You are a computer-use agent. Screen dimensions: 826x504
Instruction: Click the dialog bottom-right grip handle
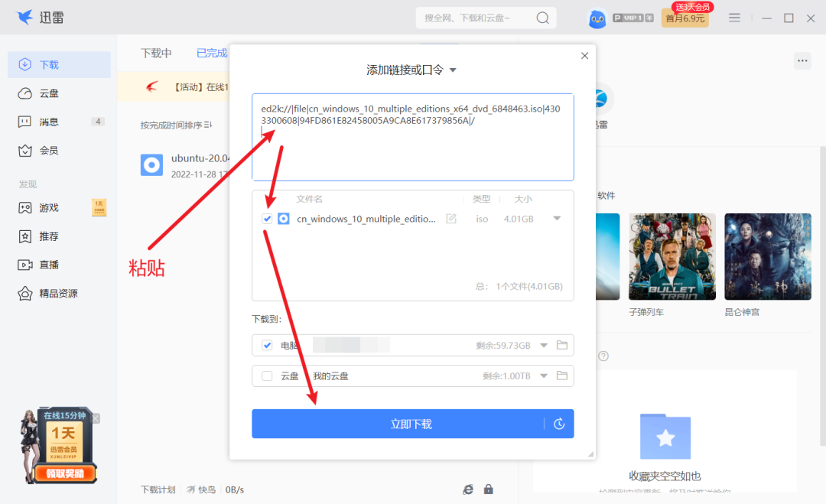pyautogui.click(x=590, y=454)
